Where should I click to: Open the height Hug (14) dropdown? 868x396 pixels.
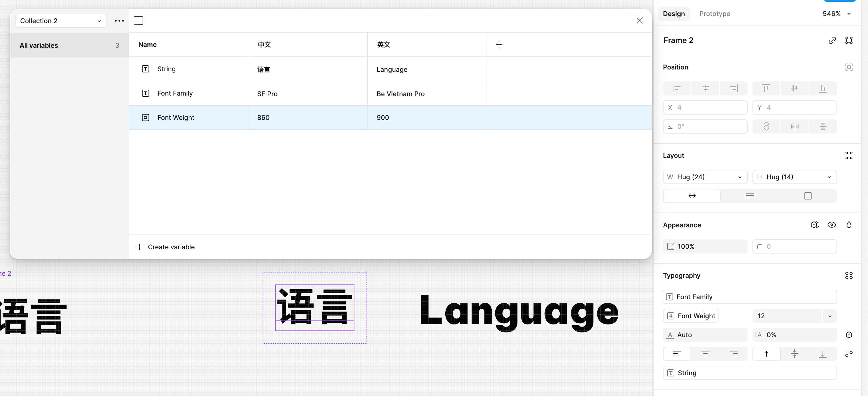click(x=795, y=177)
